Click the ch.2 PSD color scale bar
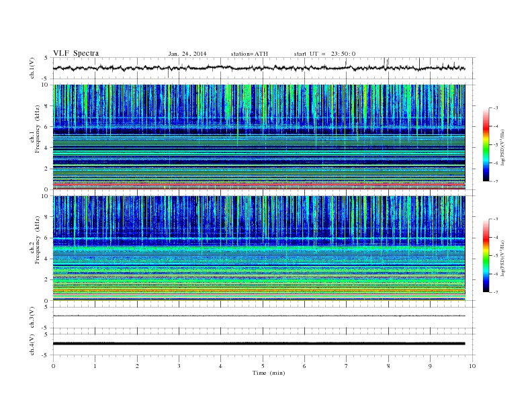This screenshot has height=411, width=532. [x=486, y=256]
